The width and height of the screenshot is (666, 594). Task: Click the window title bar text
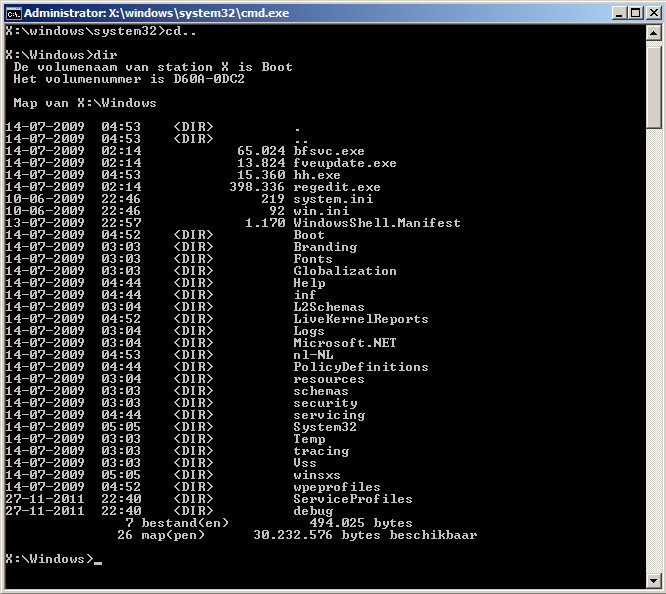tap(156, 13)
